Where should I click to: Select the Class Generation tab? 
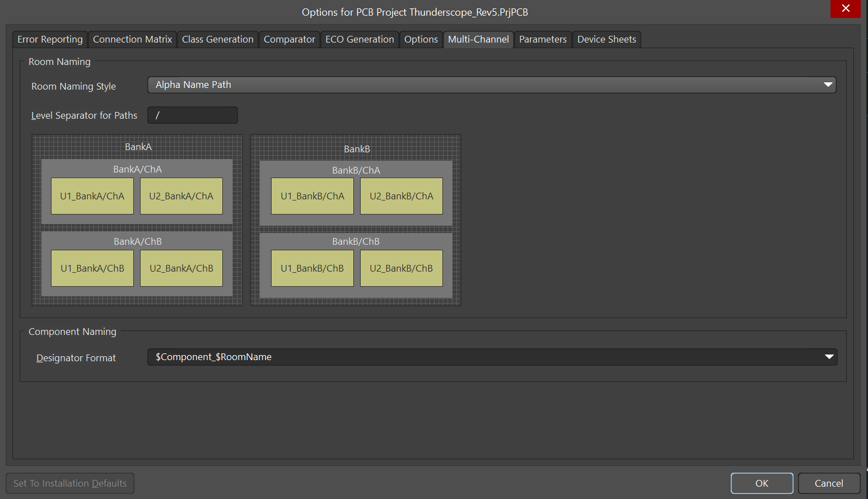[217, 39]
